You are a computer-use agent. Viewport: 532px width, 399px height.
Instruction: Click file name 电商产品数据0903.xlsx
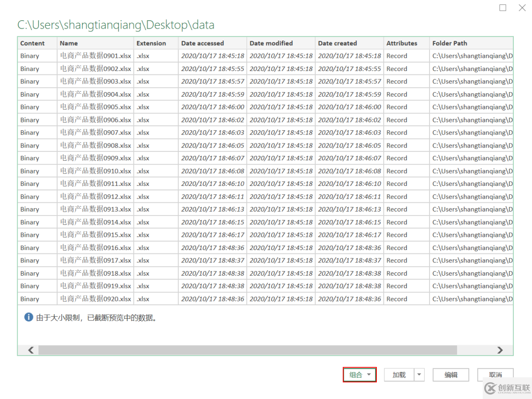[x=96, y=81]
